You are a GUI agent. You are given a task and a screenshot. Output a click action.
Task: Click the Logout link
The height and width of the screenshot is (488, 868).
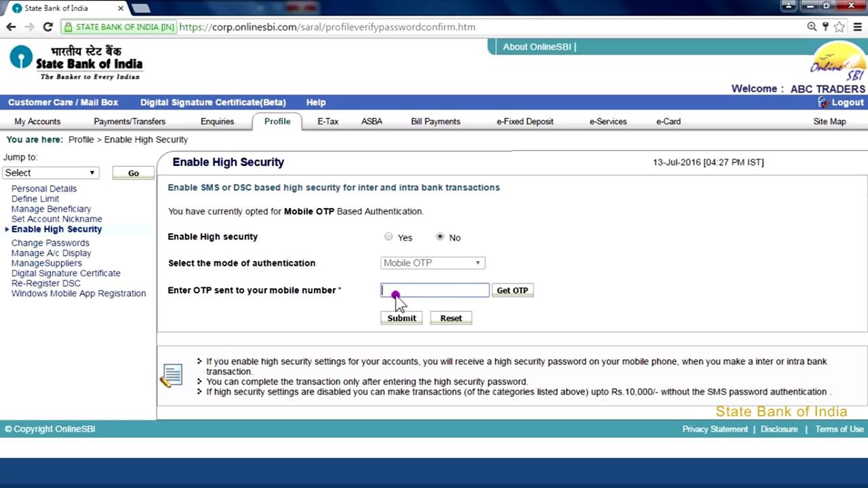pos(848,102)
